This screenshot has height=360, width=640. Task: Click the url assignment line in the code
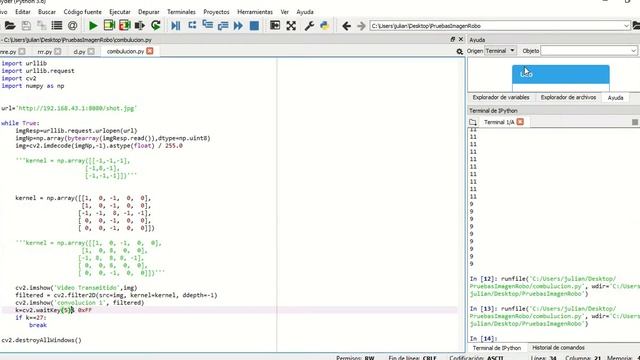(69, 108)
